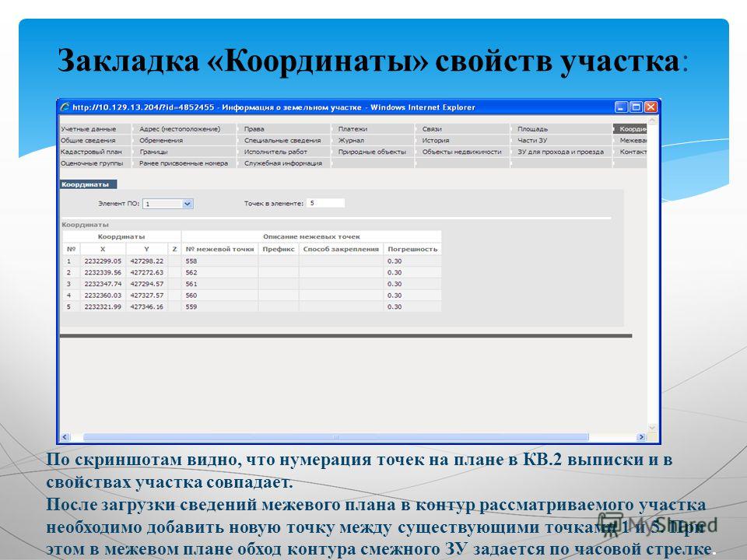Select X value 2232321.99
This screenshot has height=560, width=747.
click(x=103, y=307)
